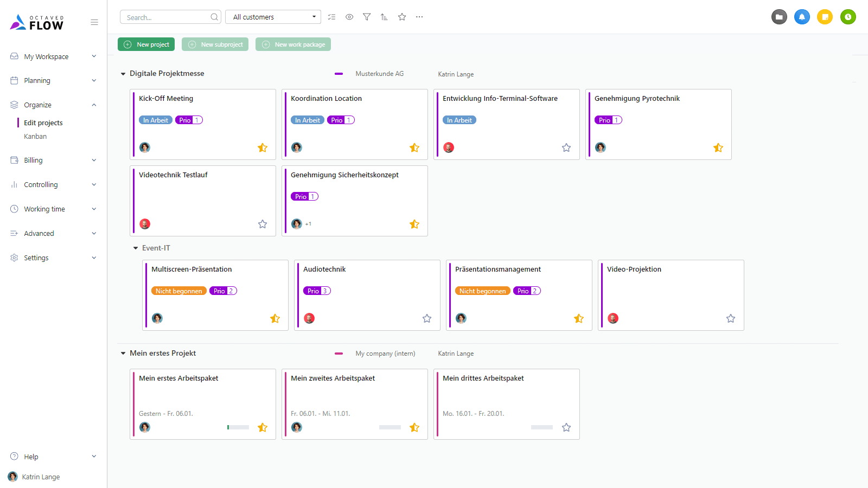Collapse the sidebar with the hamburger icon

pyautogui.click(x=94, y=22)
